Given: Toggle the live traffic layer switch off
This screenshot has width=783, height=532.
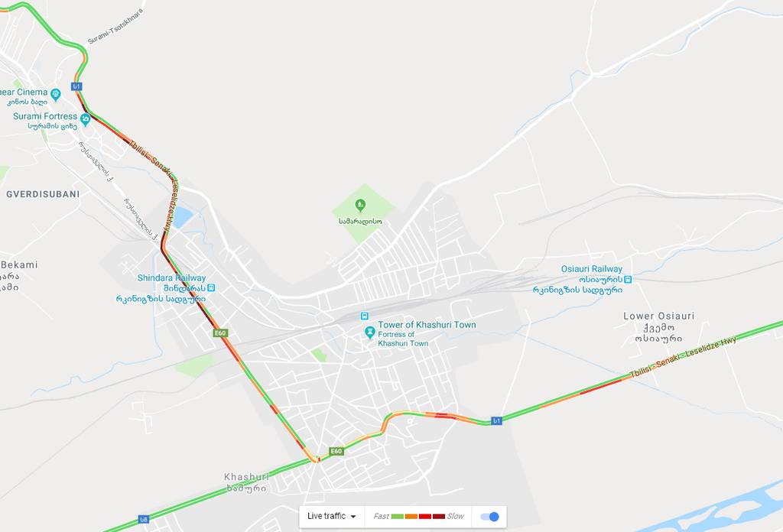Looking at the screenshot, I should (490, 517).
